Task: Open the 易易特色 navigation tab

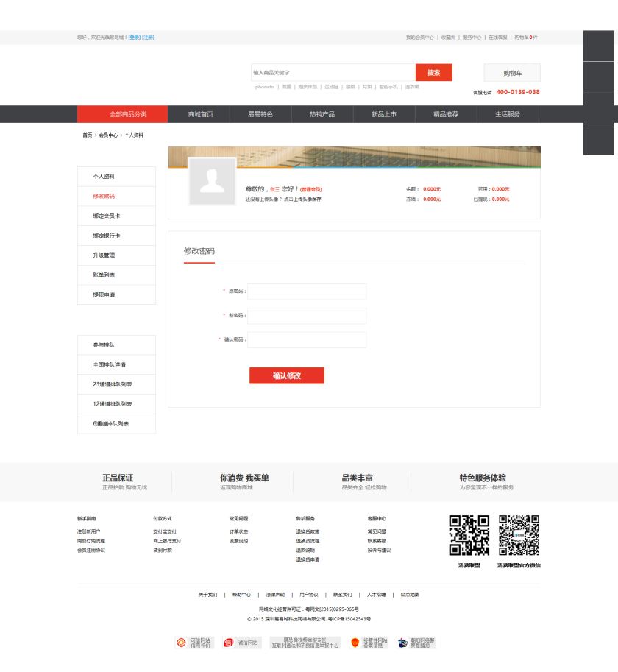Action: (x=260, y=114)
